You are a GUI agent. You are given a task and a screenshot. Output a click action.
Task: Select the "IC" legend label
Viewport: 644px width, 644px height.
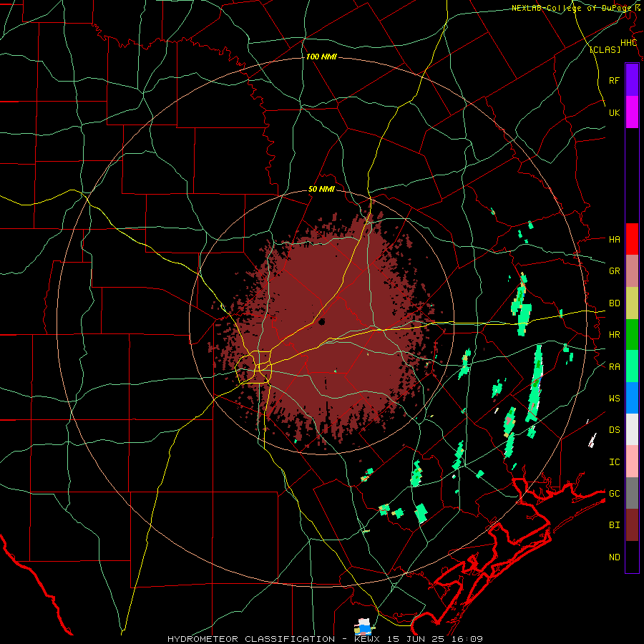pos(614,462)
